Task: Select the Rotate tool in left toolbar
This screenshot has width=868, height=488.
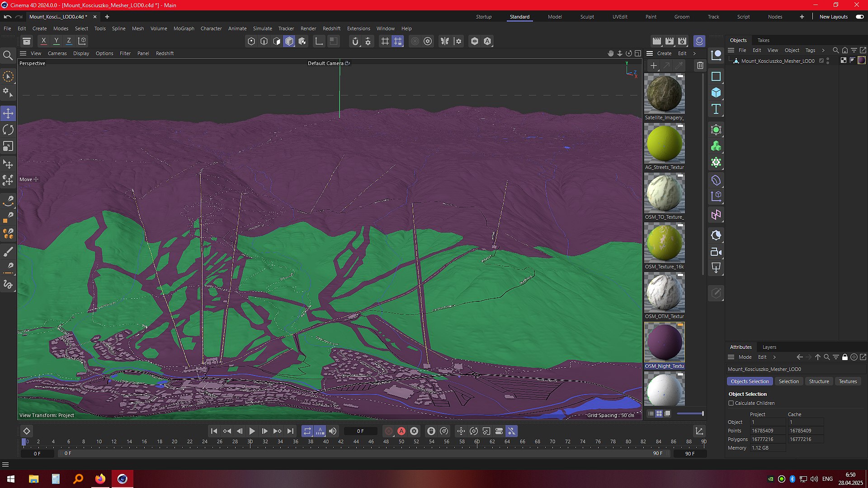Action: click(8, 130)
